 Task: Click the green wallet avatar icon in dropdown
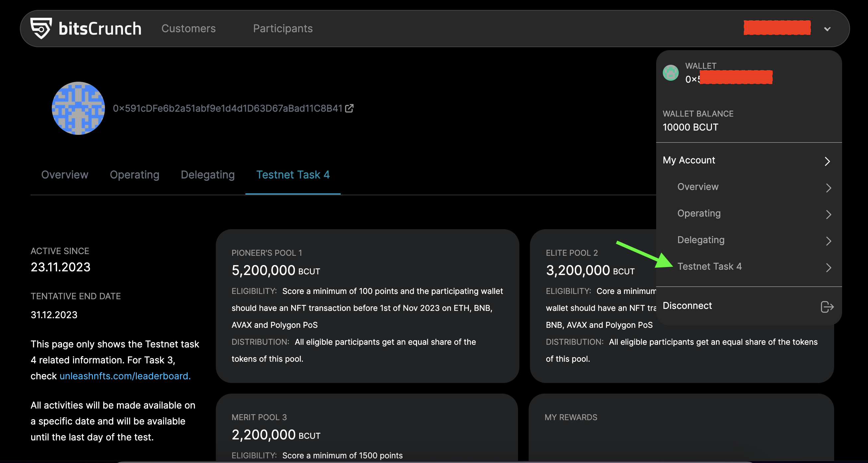670,73
